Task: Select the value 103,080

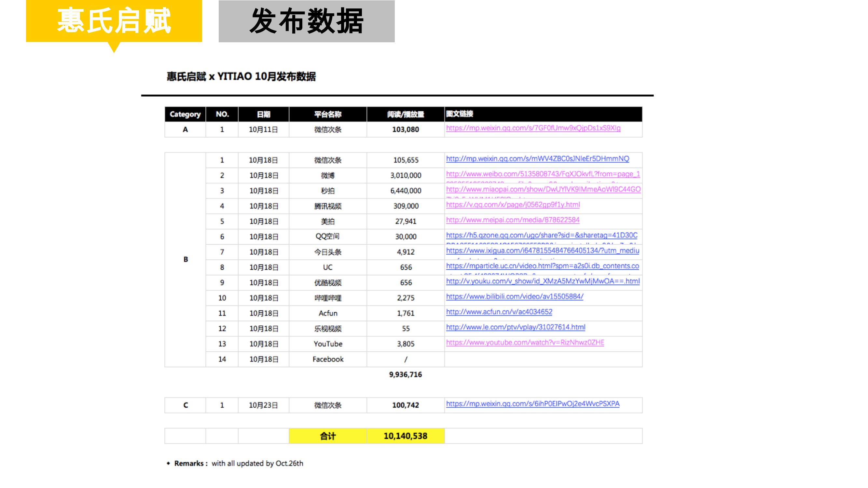Action: tap(406, 129)
